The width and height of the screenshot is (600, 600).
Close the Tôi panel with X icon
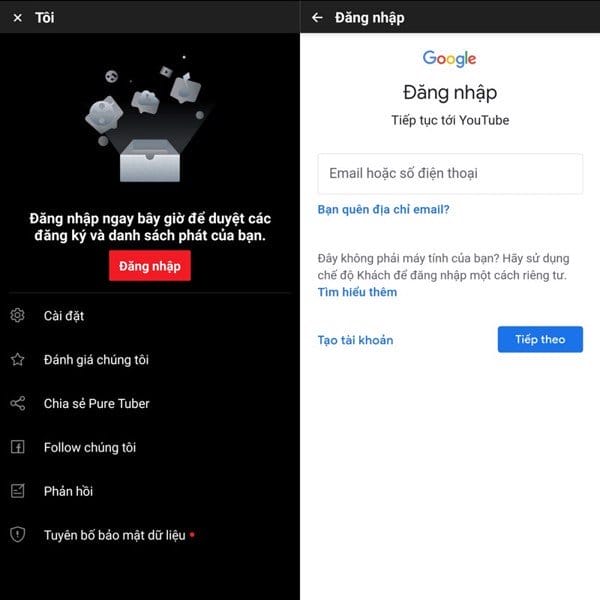coord(18,18)
